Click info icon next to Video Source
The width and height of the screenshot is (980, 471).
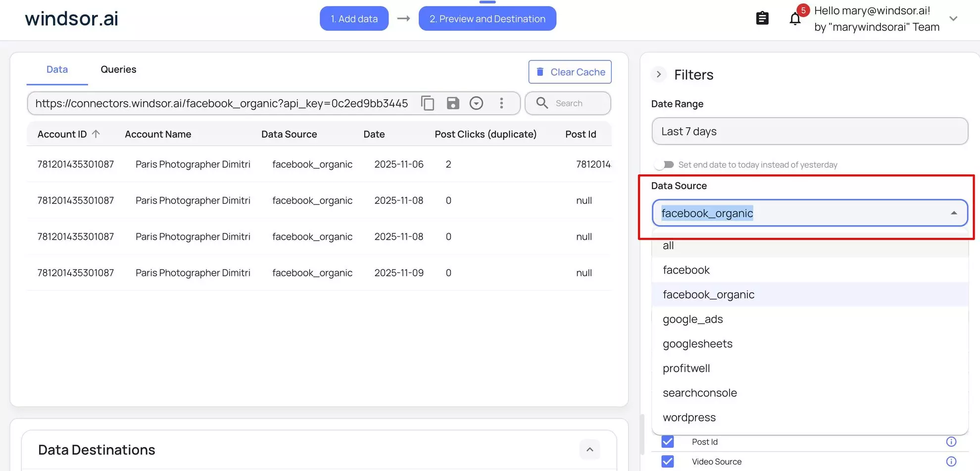pyautogui.click(x=951, y=462)
